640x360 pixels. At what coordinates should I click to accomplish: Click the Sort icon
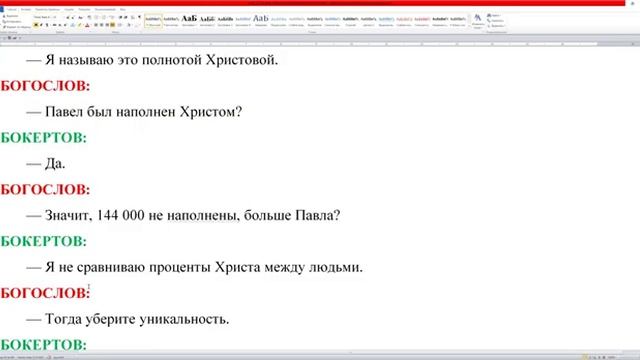coord(133,17)
